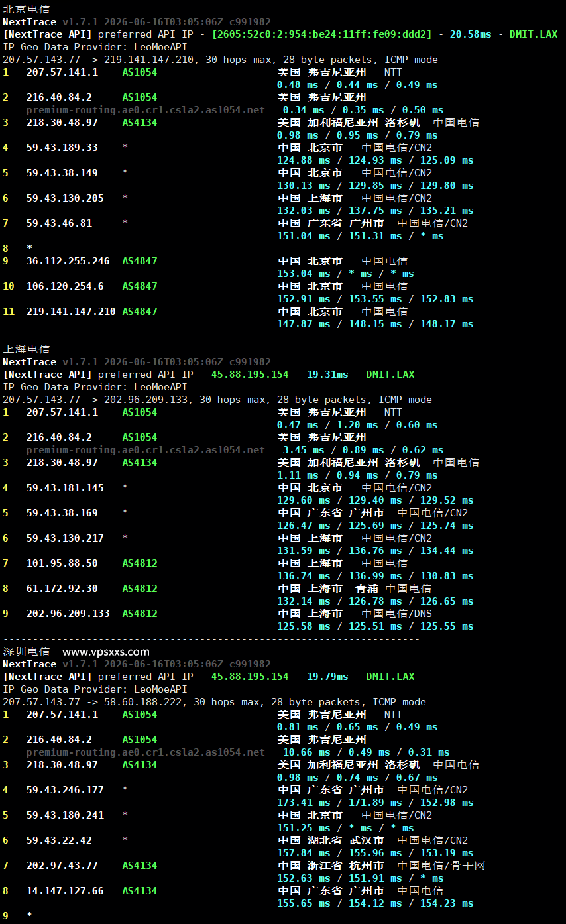
Task: Click IP 14.147.127.66 at hop 8
Action: 65,891
